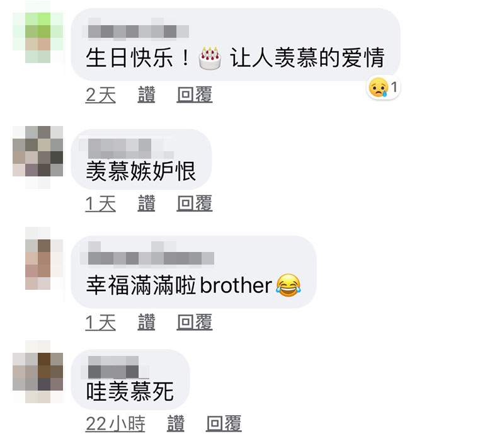Reply to the 哇羡慕死 comment via 回覆

[x=224, y=423]
